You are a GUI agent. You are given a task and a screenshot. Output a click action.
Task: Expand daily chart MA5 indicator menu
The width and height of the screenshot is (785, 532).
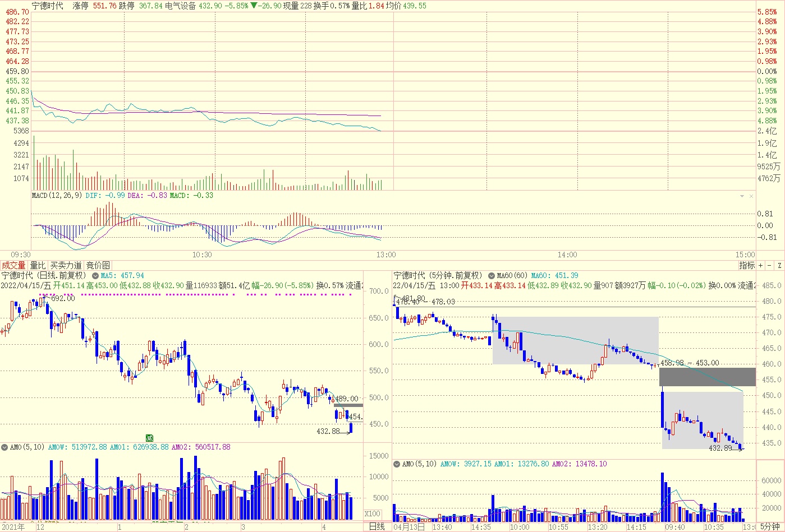[96, 276]
